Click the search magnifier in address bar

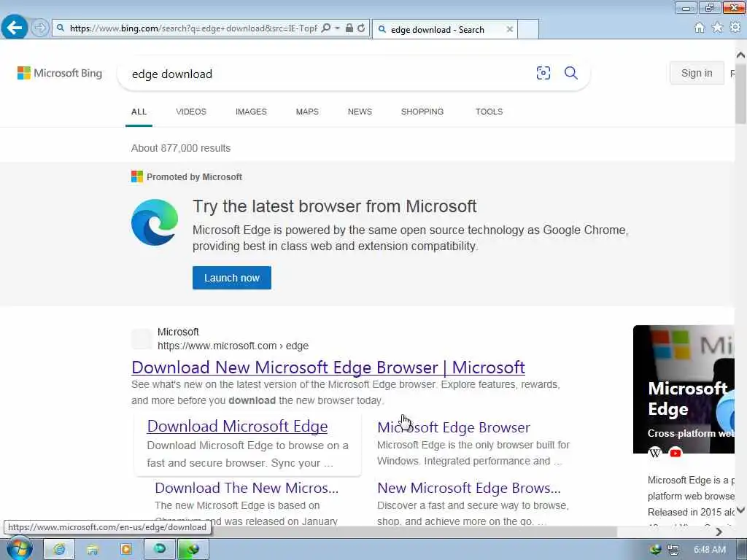click(326, 28)
